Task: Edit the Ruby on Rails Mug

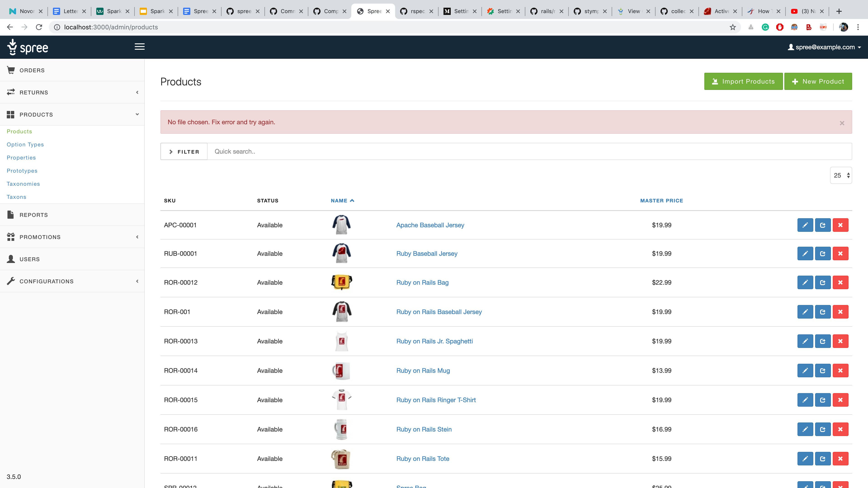Action: [x=805, y=371]
